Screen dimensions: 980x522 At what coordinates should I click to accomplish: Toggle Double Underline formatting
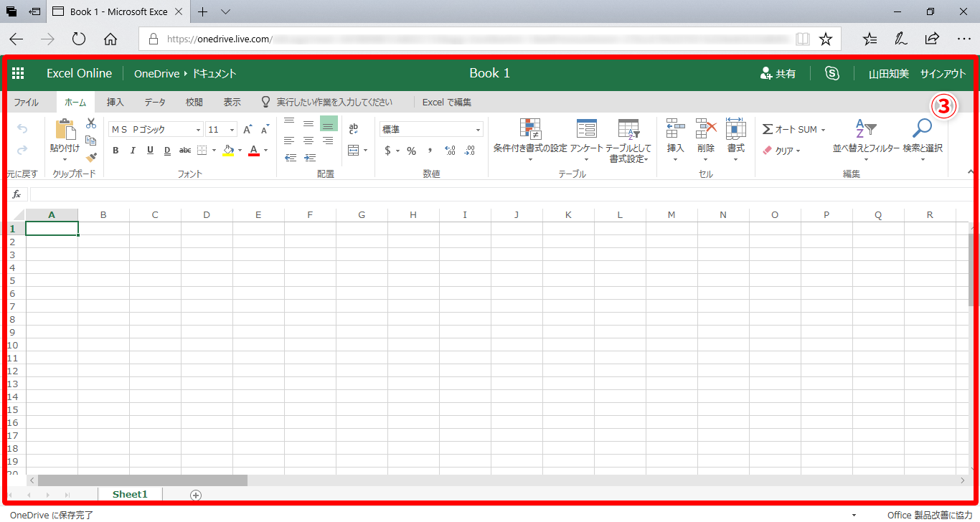pyautogui.click(x=167, y=151)
